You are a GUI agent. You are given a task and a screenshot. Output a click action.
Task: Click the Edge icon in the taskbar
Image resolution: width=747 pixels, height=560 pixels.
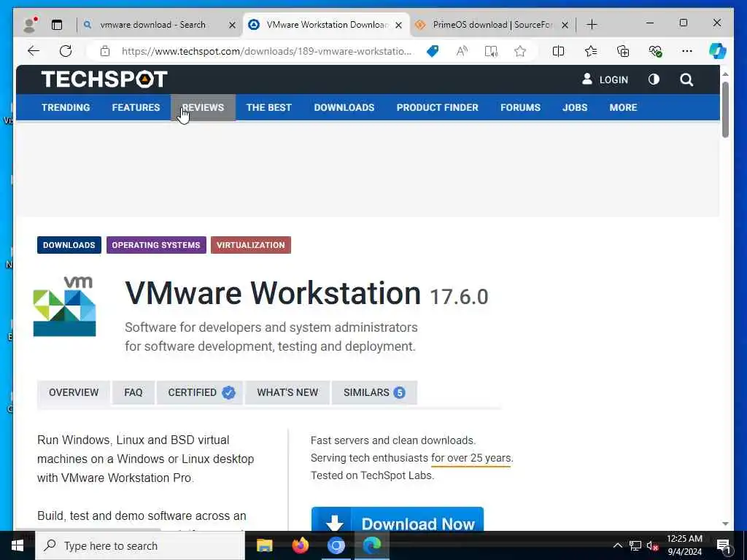(x=372, y=545)
